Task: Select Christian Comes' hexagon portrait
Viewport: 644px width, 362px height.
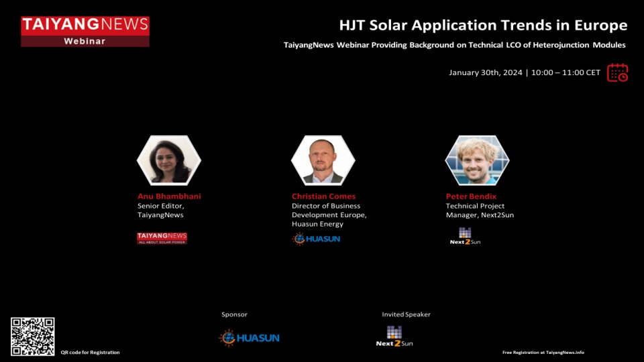Action: click(x=323, y=160)
